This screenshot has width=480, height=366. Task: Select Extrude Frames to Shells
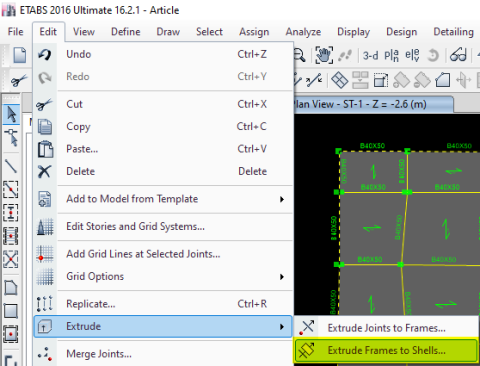coord(386,350)
